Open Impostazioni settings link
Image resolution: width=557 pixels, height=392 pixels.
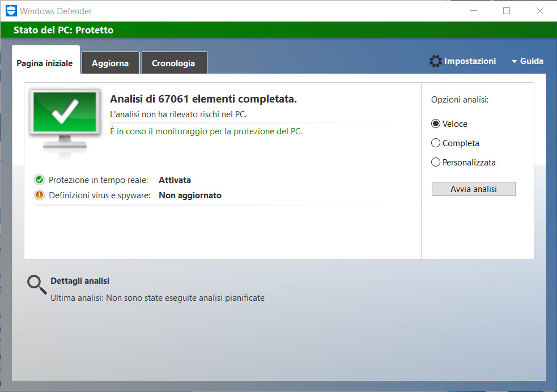click(x=470, y=61)
